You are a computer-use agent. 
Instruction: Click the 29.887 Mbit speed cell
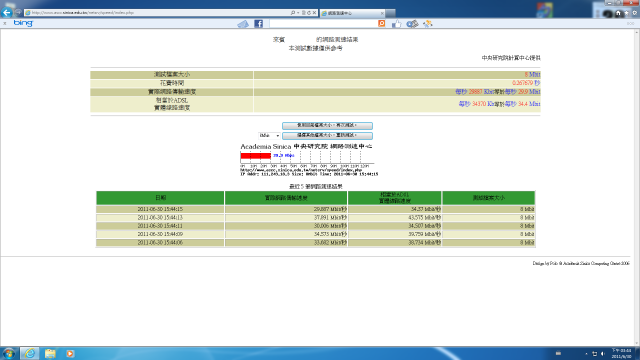[x=286, y=209]
